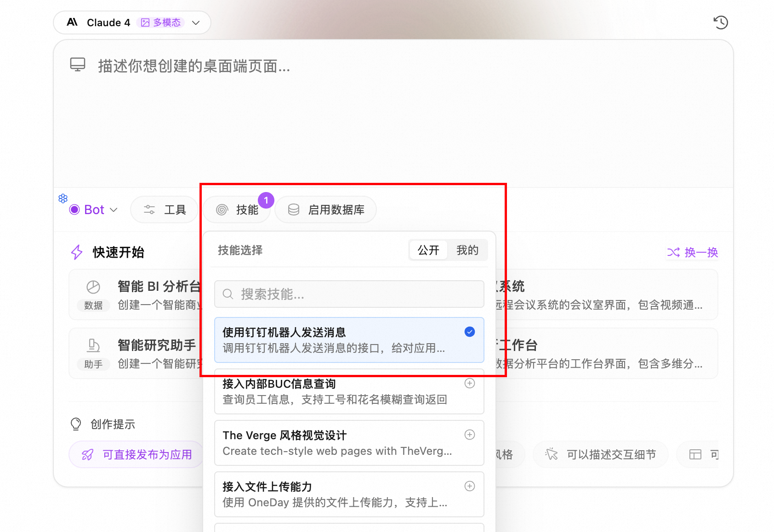Click the lightbulb icon beside 创作提示
Viewport: 774px width, 532px height.
coord(76,424)
